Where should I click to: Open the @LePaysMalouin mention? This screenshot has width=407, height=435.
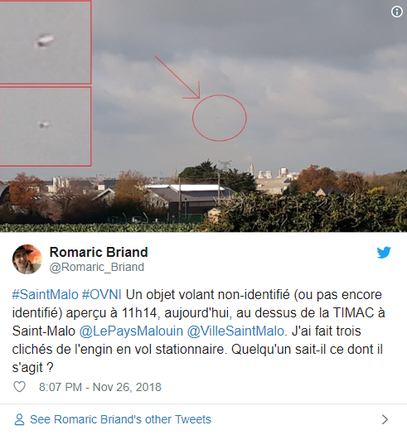pos(131,331)
